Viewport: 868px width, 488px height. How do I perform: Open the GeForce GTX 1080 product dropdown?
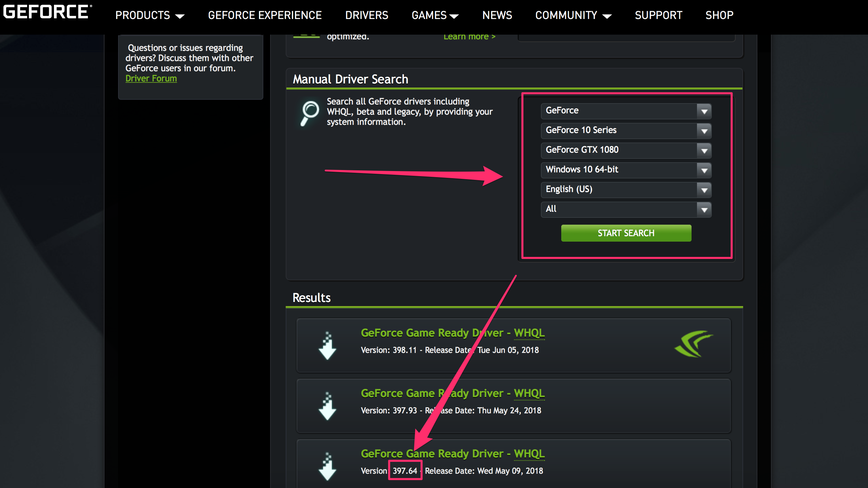point(626,150)
